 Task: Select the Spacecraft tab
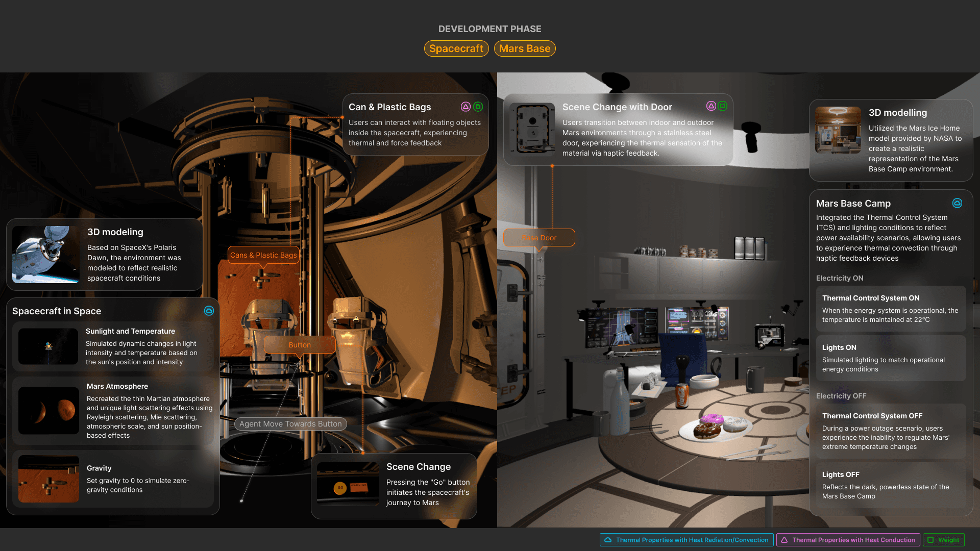coord(456,48)
